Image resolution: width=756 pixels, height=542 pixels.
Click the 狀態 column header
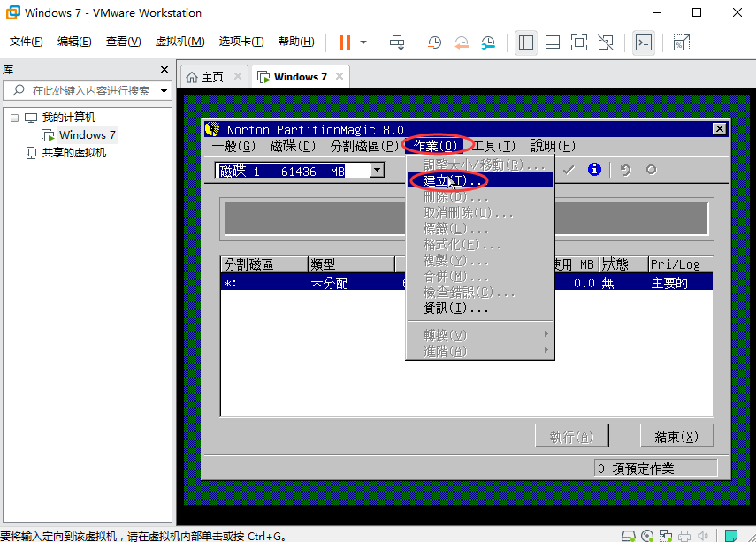click(x=623, y=264)
